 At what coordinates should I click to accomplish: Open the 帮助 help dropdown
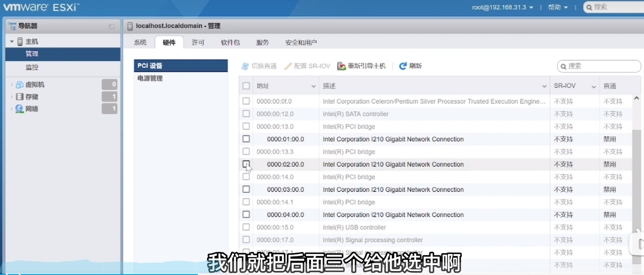[x=558, y=7]
